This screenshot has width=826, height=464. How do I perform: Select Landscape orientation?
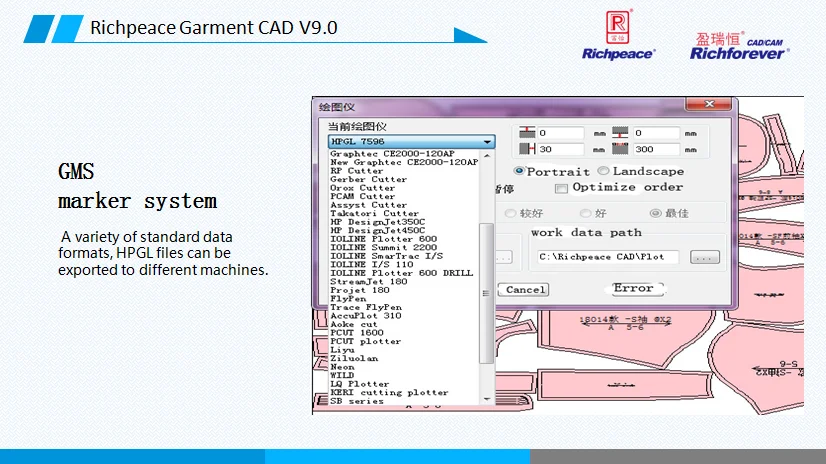(603, 171)
